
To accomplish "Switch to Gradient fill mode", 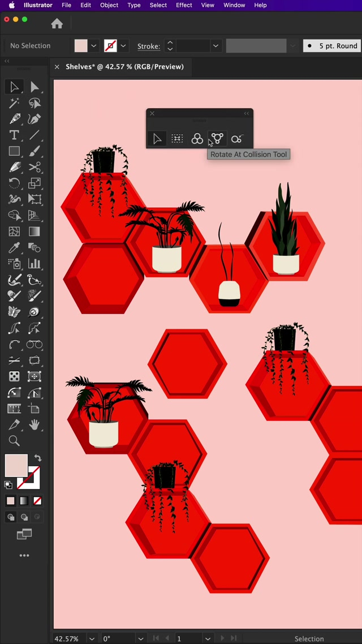I will coord(24,501).
